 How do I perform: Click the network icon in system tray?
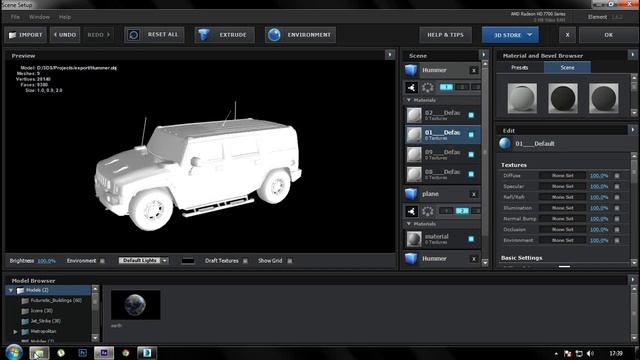[x=579, y=353]
